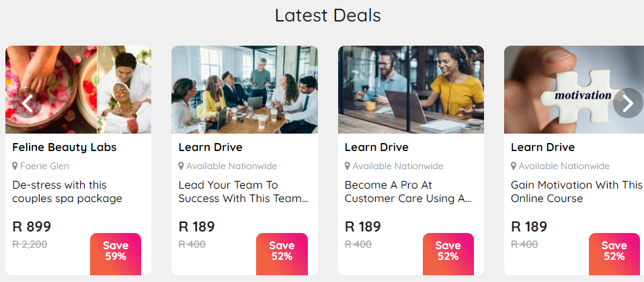Open the Feline Beauty Labs title
The width and height of the screenshot is (644, 282).
[65, 147]
